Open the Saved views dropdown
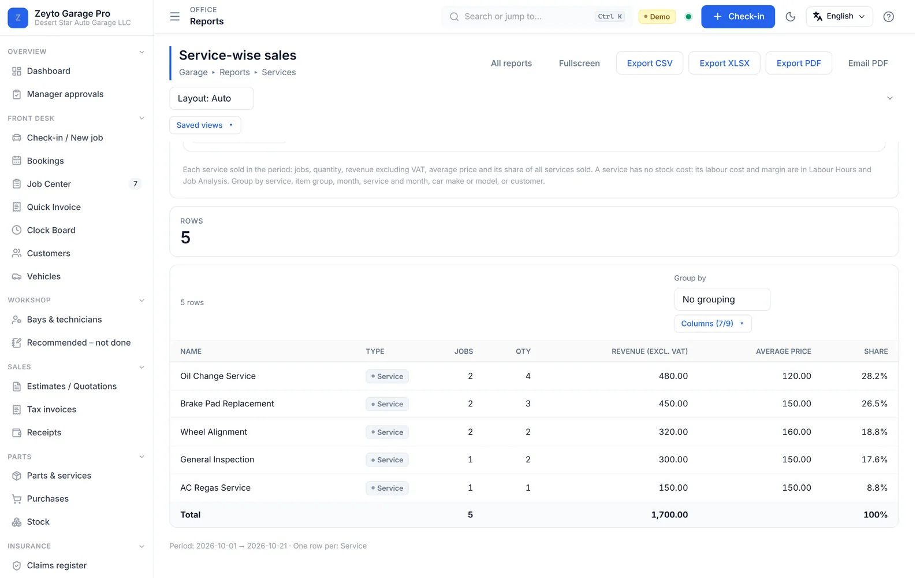The height and width of the screenshot is (578, 924). coord(205,125)
